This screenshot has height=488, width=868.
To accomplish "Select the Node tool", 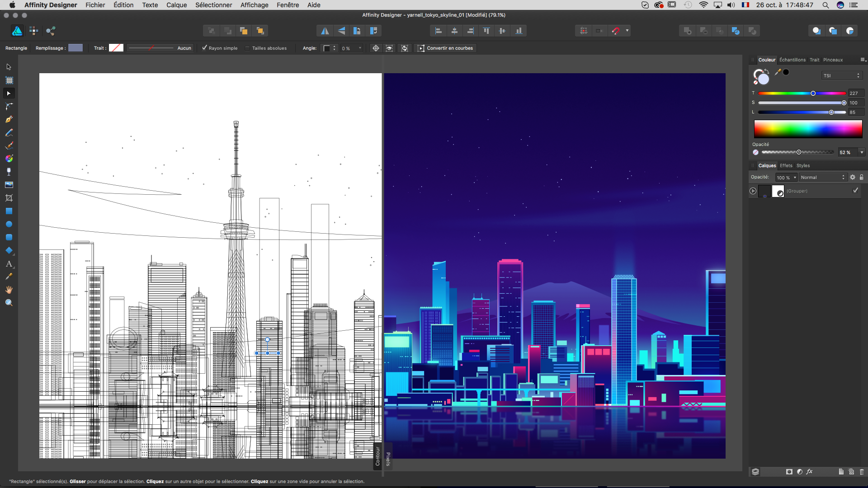I will coord(9,93).
